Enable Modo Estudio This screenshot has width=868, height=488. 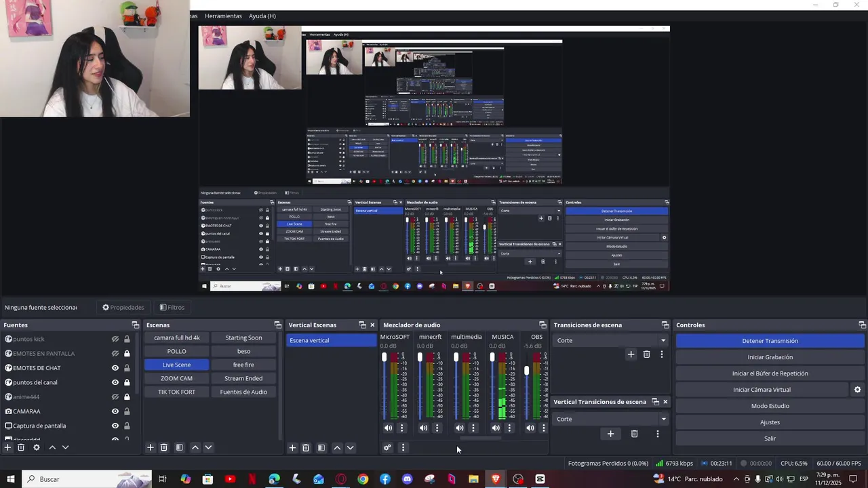point(770,406)
